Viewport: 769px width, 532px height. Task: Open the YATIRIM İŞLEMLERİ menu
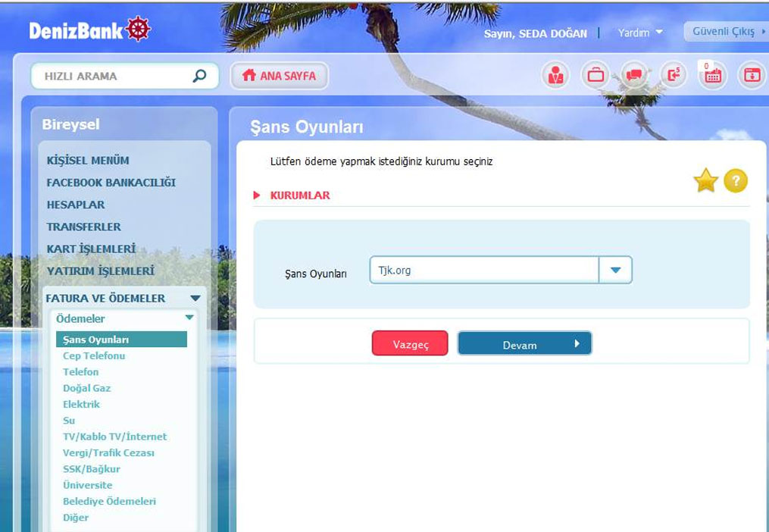click(x=101, y=271)
